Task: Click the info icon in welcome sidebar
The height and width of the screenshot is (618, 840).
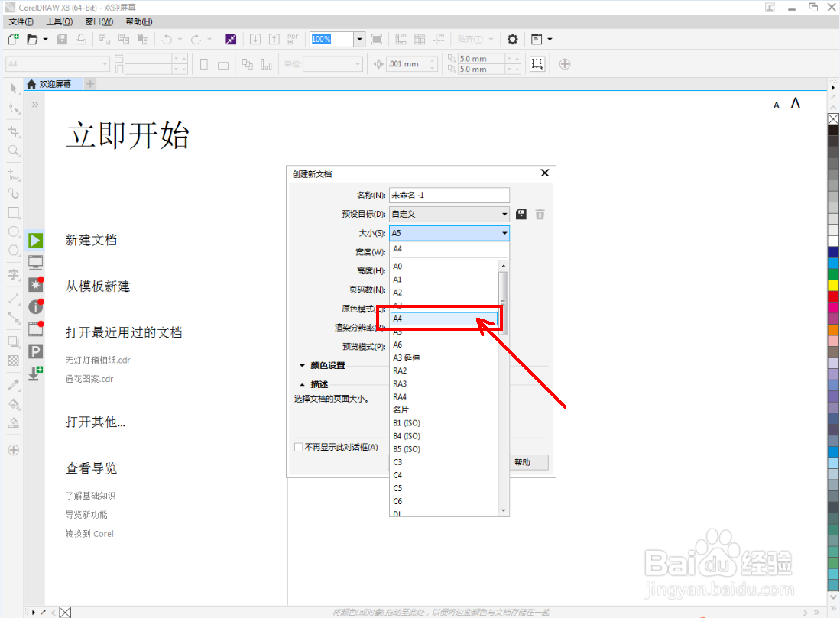Action: point(35,307)
